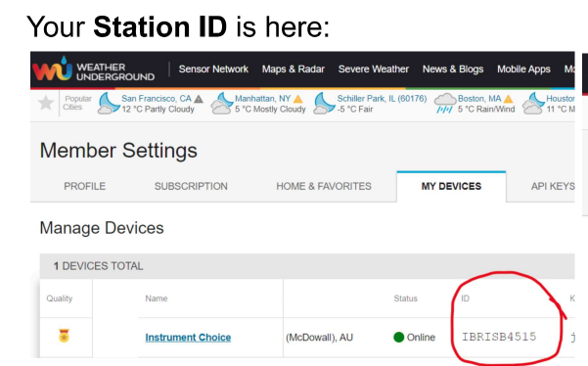The image size is (588, 366).
Task: Open San Francisco, CA forecast link
Action: [157, 99]
